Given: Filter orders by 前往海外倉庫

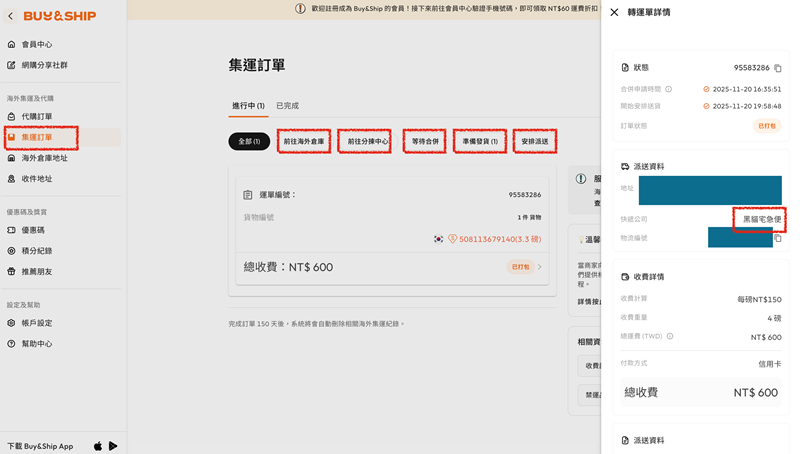Looking at the screenshot, I should pyautogui.click(x=303, y=142).
